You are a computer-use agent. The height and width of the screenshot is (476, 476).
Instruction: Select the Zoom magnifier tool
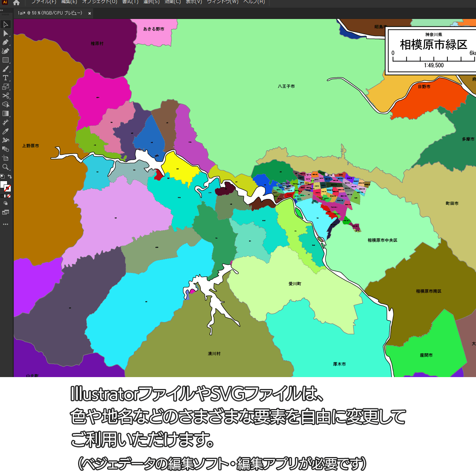6,167
